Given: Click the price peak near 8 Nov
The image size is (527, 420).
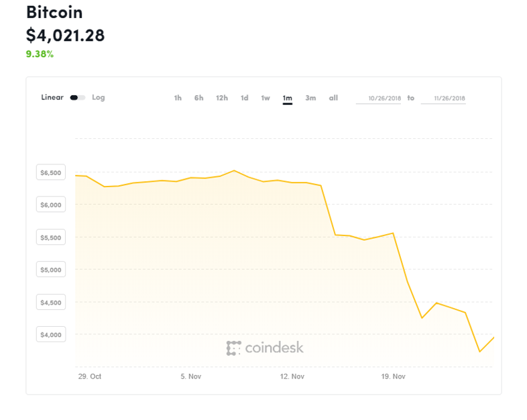Looking at the screenshot, I should coord(234,170).
